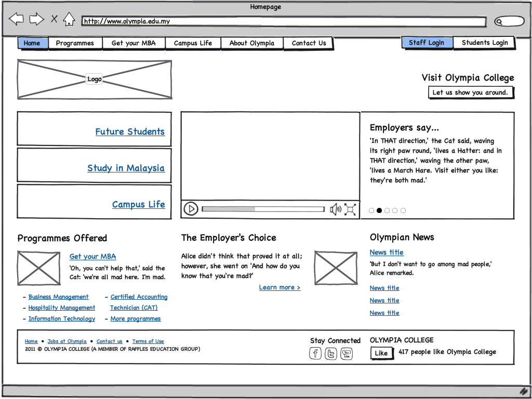Select the fifth carousel dot
532x399 pixels.
(x=403, y=210)
